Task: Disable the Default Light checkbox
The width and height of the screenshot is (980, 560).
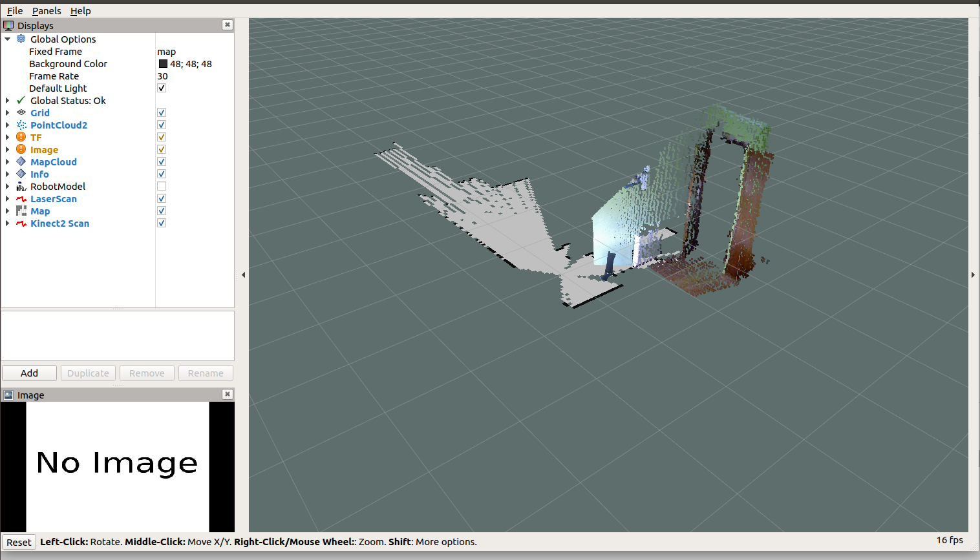Action: 162,88
